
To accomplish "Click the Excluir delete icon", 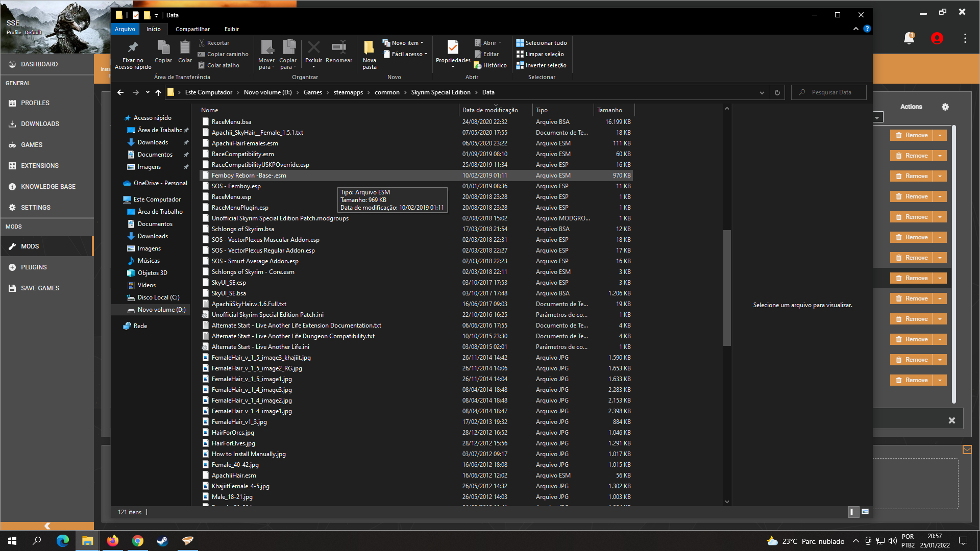I will coord(313,47).
